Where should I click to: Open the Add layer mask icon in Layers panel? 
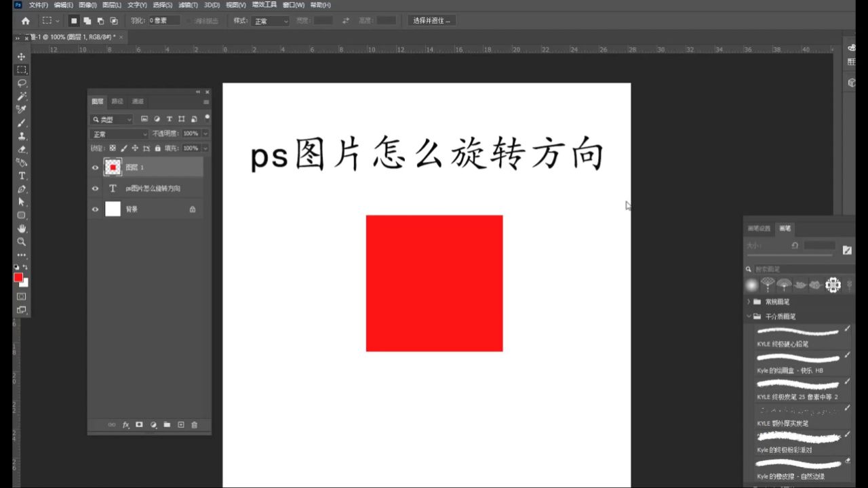139,425
